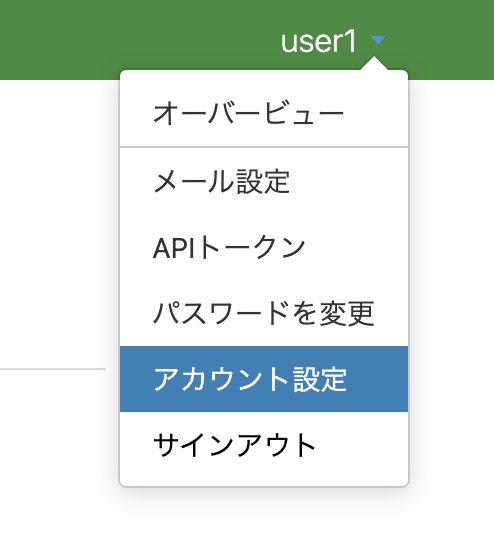Change password using パスワードを変更
The image size is (494, 550).
264,313
